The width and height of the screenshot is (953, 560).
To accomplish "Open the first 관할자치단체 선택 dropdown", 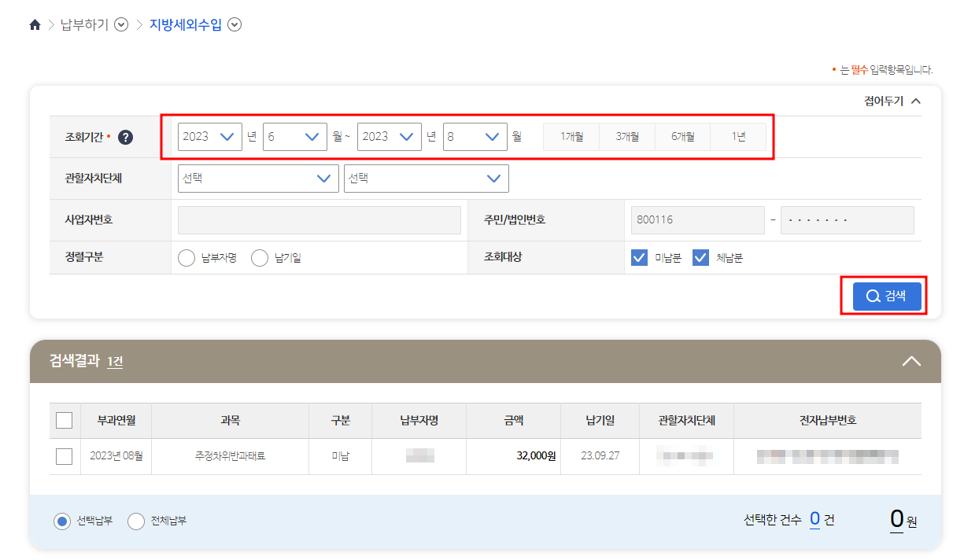I will [x=258, y=178].
